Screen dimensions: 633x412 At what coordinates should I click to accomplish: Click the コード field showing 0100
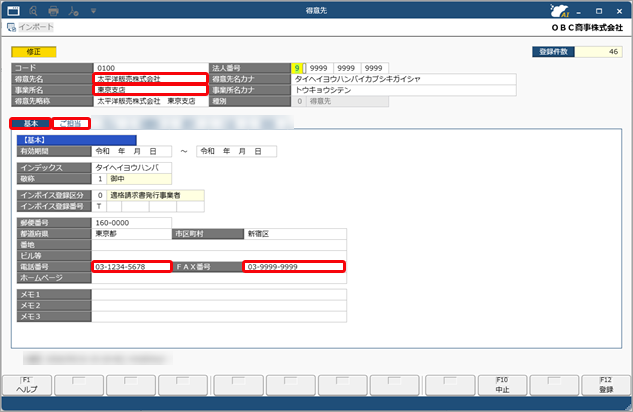pyautogui.click(x=151, y=68)
